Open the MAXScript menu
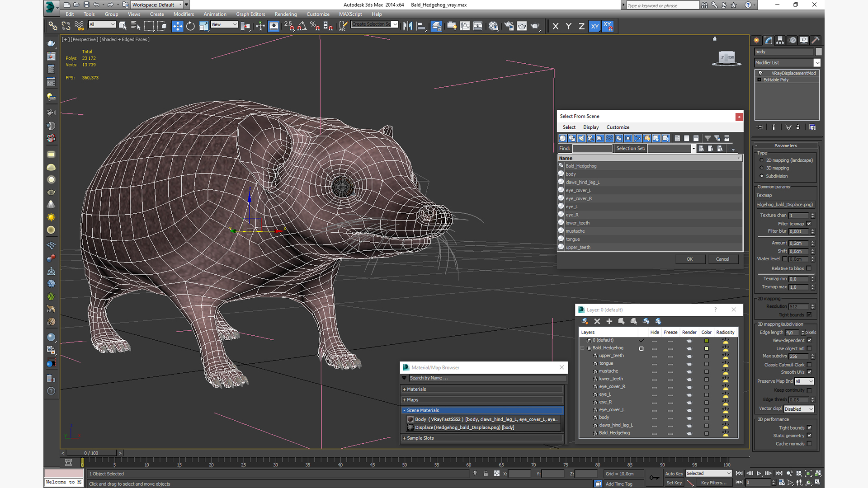The width and height of the screenshot is (868, 488). click(x=350, y=14)
